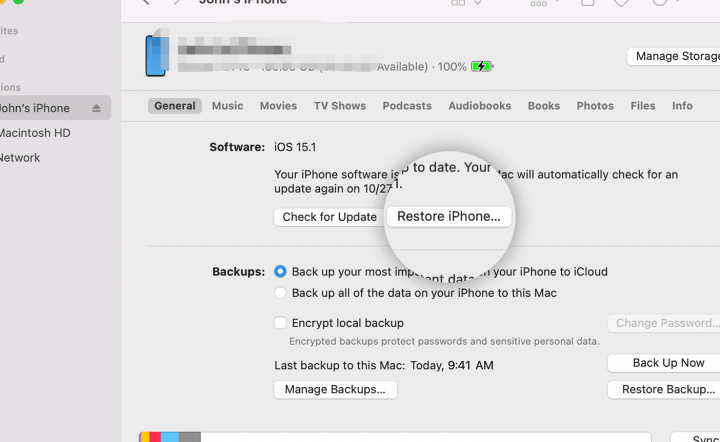Click the green charging battery icon
Viewport: 720px width, 442px height.
pyautogui.click(x=482, y=67)
